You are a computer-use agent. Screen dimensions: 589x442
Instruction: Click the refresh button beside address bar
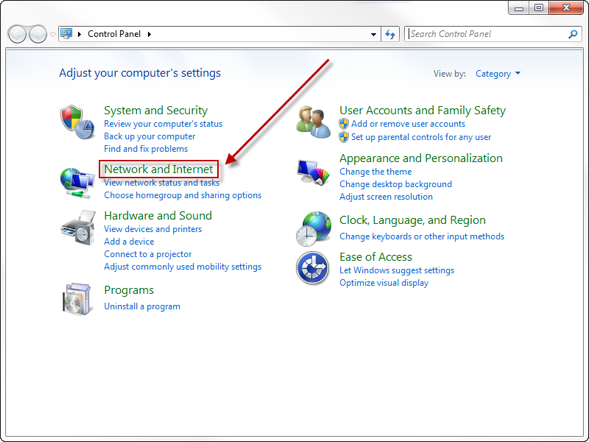[390, 34]
